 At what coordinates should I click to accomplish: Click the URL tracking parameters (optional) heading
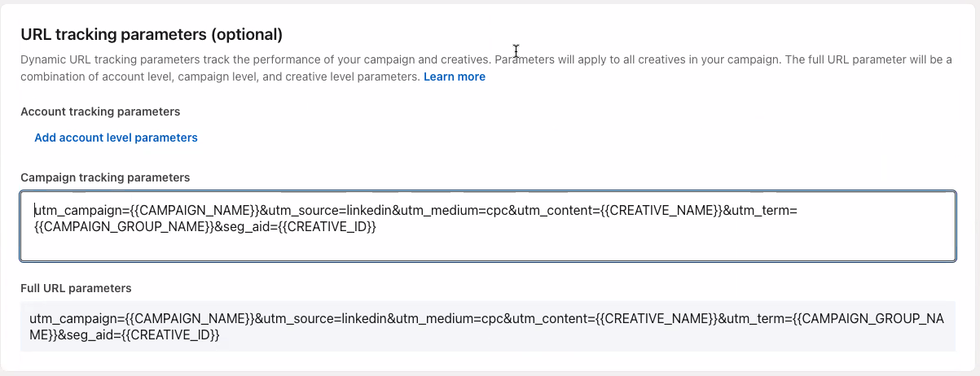pos(152,34)
